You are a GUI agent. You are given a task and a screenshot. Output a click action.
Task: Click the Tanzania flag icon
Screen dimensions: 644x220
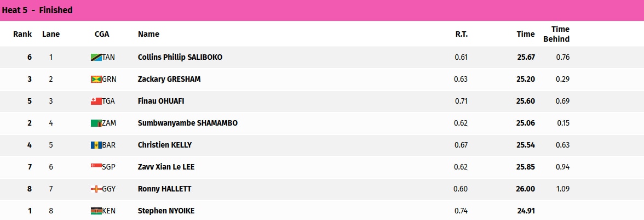click(96, 58)
